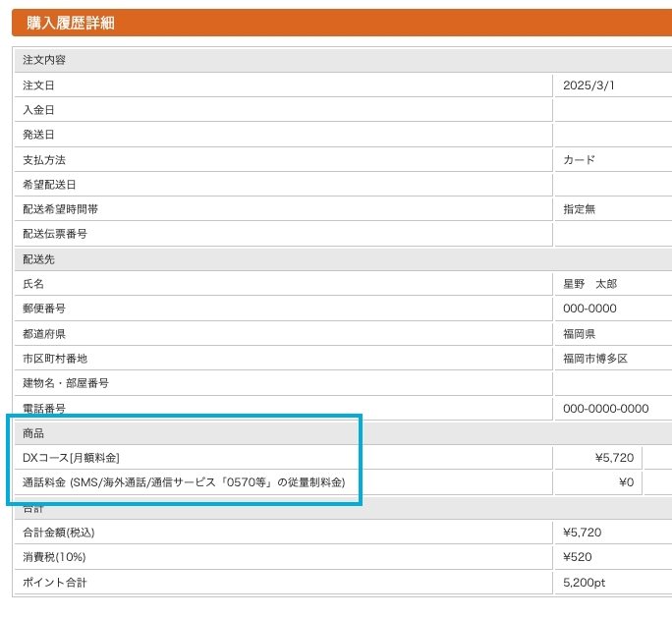
Task: Select the 通話料金 item description
Action: click(x=184, y=482)
